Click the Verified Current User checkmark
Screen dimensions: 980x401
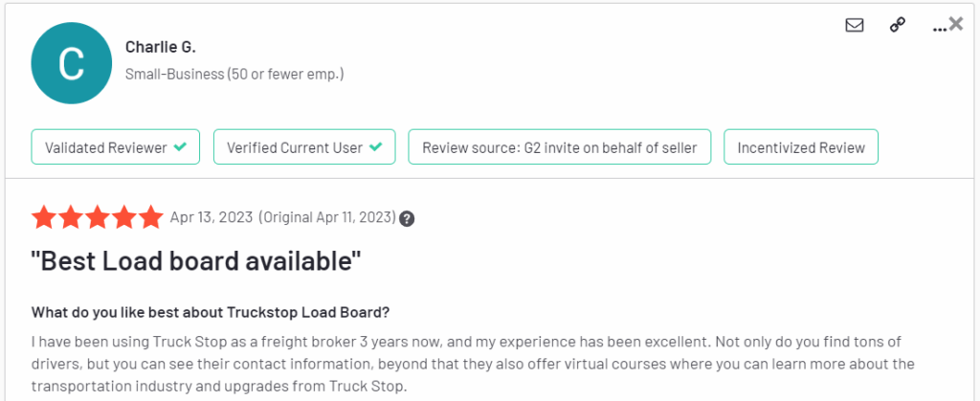click(x=376, y=147)
